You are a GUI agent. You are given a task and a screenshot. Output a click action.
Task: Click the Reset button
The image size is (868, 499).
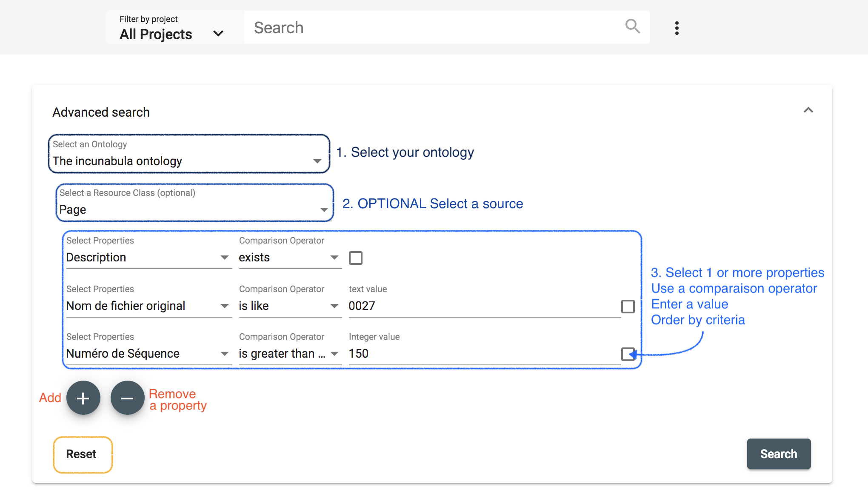tap(81, 453)
